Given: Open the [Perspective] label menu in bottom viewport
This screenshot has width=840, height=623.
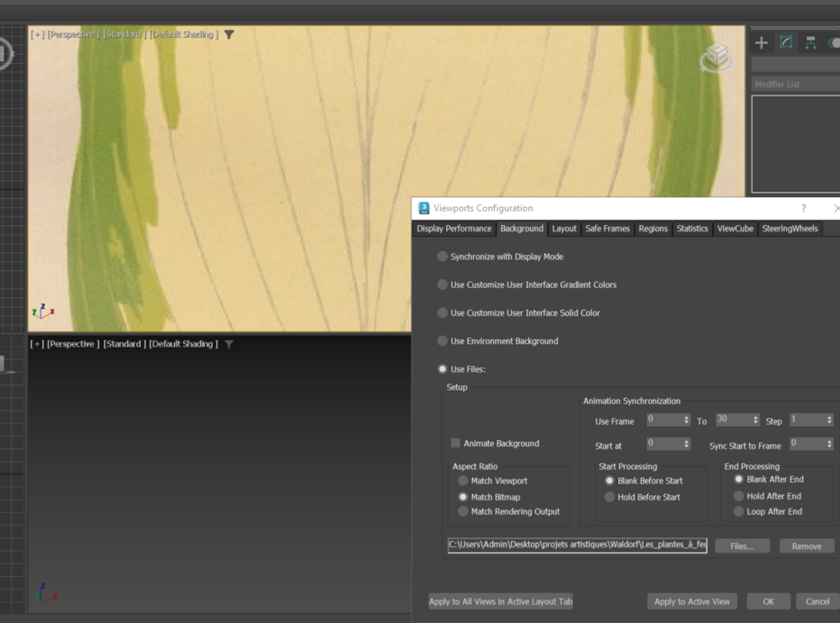Looking at the screenshot, I should [73, 344].
